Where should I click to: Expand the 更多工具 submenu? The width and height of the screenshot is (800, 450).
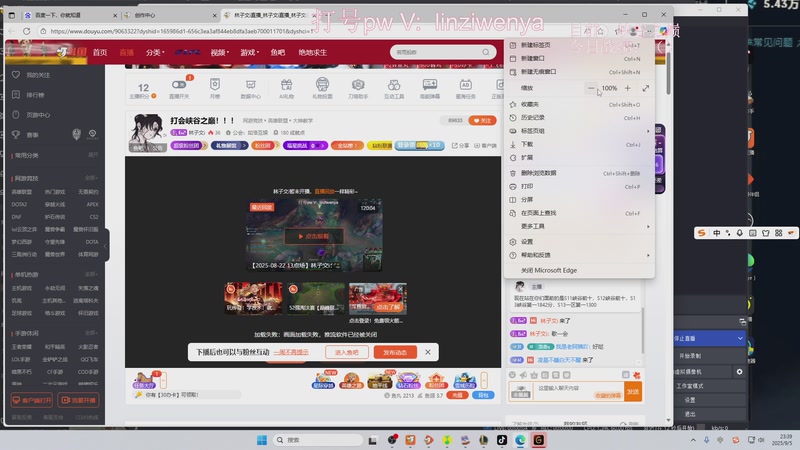[x=579, y=226]
